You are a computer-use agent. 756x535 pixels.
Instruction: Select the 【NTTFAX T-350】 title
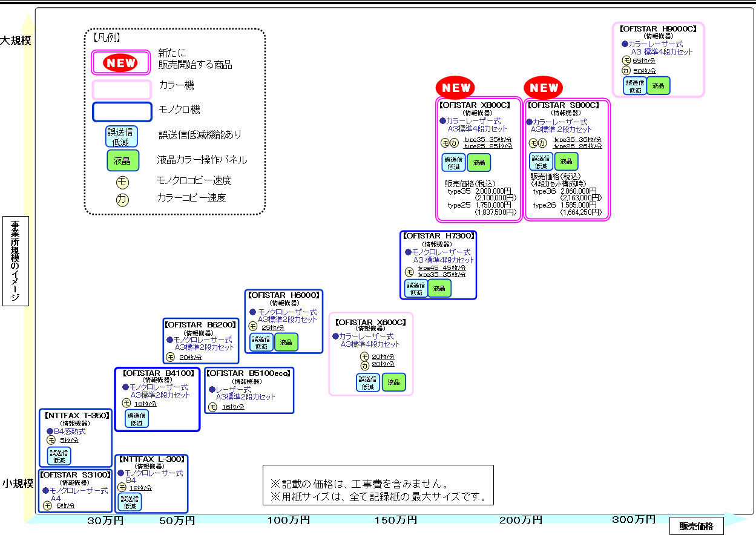pos(76,415)
